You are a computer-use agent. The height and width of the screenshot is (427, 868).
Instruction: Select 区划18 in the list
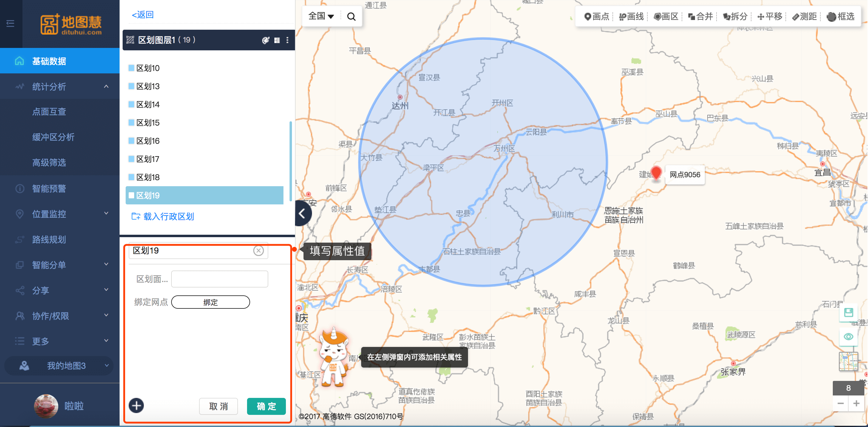(x=205, y=177)
